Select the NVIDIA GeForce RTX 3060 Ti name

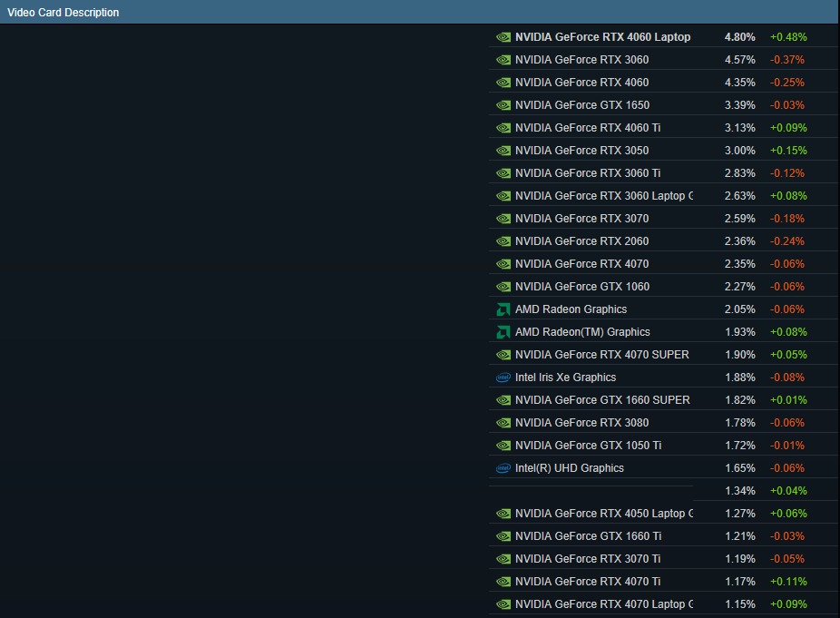[588, 173]
